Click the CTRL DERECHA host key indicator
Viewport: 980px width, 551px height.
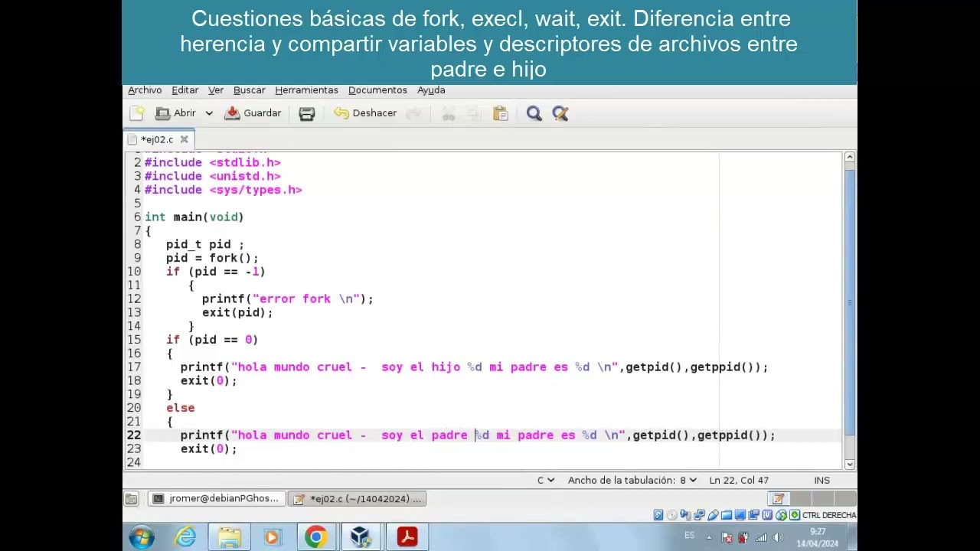tap(829, 515)
